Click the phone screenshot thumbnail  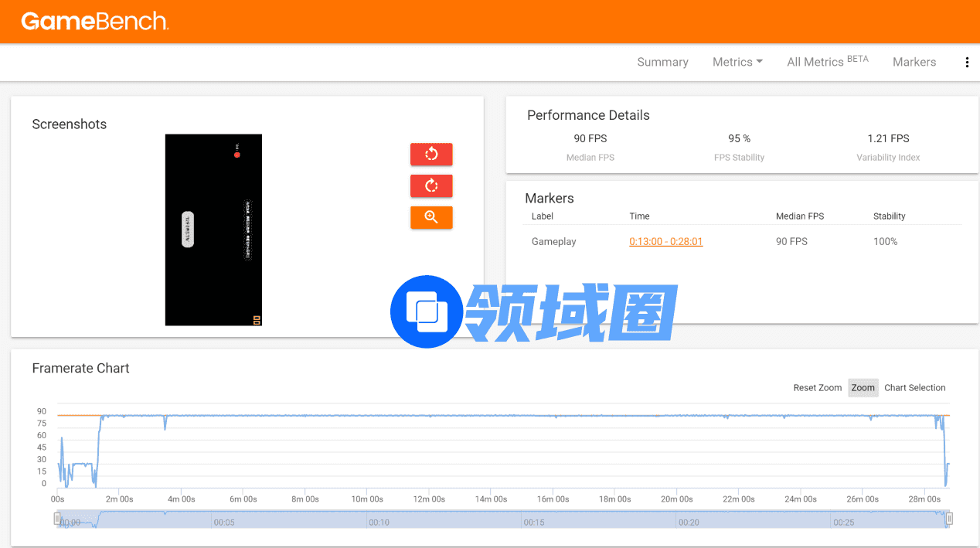213,230
